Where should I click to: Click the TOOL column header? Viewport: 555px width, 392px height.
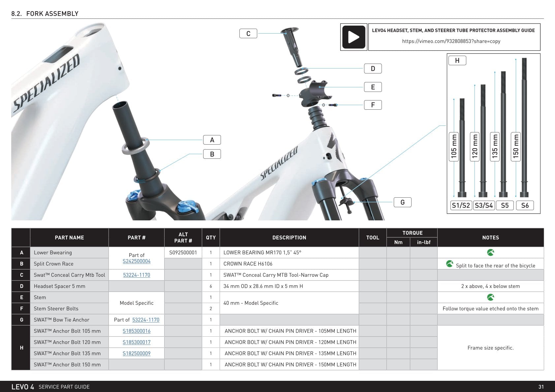[373, 238]
